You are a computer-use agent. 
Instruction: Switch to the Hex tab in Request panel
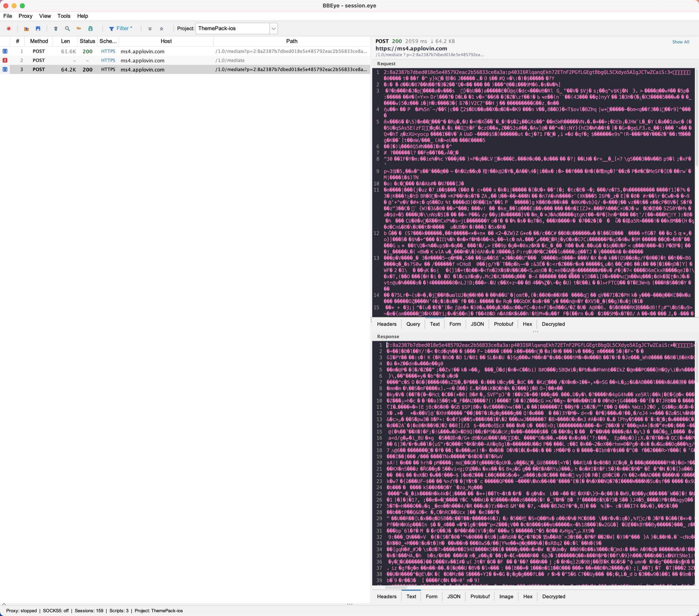coord(528,324)
